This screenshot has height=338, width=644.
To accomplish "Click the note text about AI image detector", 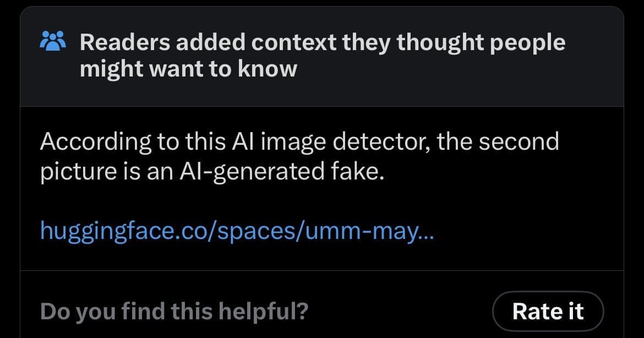I will 299,157.
